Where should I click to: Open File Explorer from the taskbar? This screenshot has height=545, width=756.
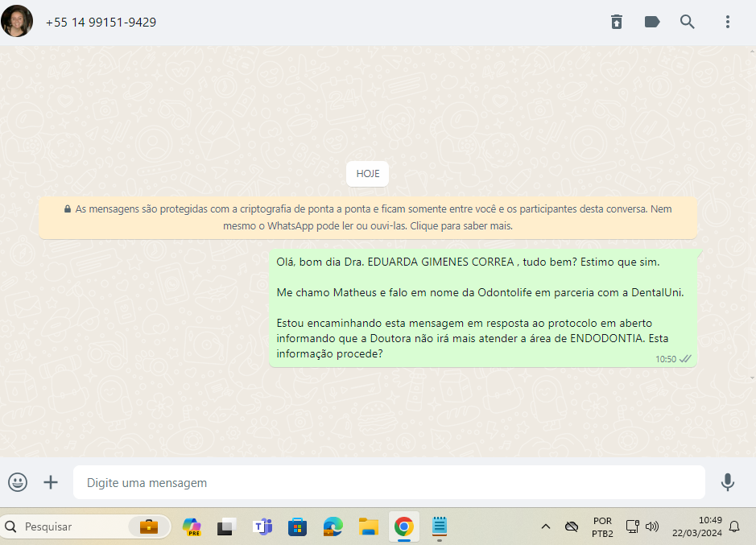(x=369, y=526)
